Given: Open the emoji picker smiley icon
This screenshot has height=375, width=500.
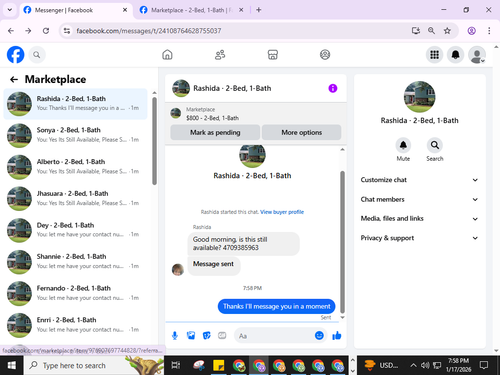Looking at the screenshot, I should [x=319, y=335].
